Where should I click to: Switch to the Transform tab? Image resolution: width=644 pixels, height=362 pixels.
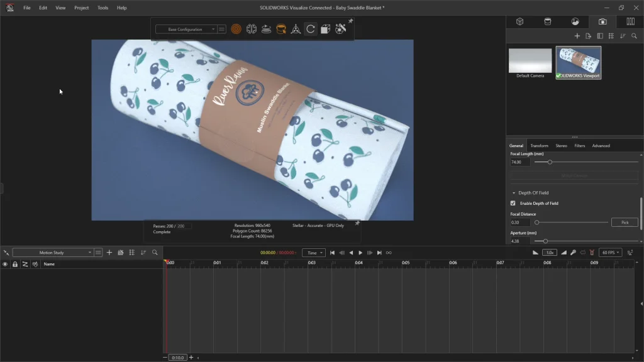539,146
